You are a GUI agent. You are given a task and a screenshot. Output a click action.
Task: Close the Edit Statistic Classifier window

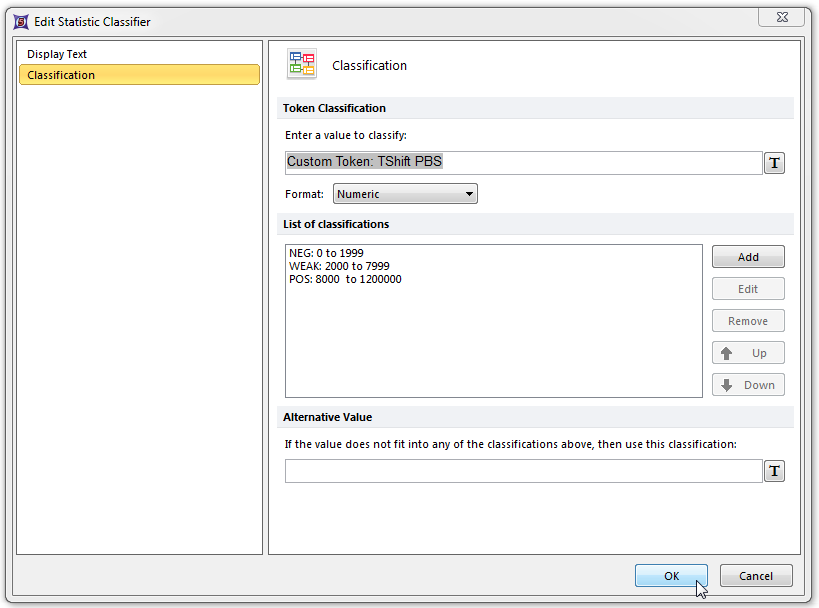(781, 18)
